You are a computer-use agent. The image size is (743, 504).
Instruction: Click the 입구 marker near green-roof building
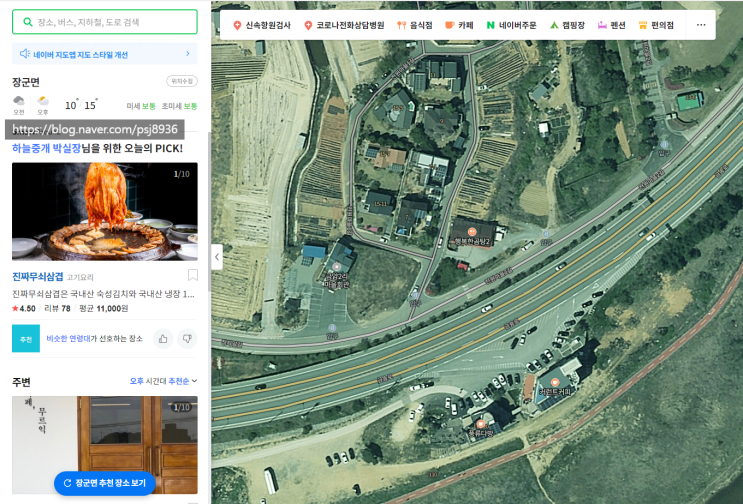coord(664,144)
